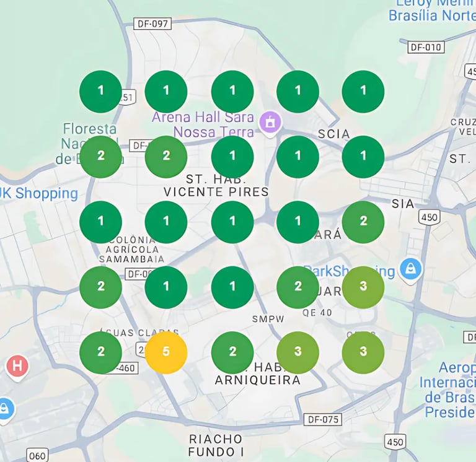The height and width of the screenshot is (462, 476).
Task: Open the cluster 1 marker covering the Guará label
Action: [297, 222]
